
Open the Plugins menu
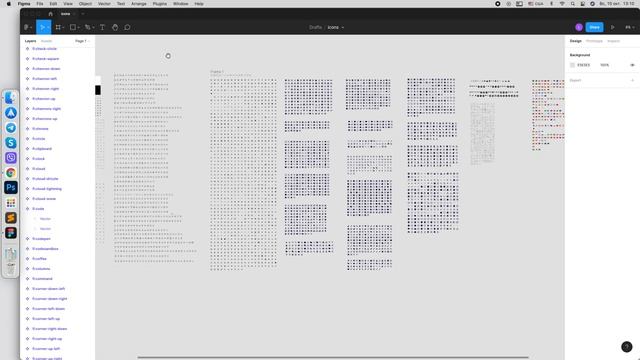coord(160,4)
